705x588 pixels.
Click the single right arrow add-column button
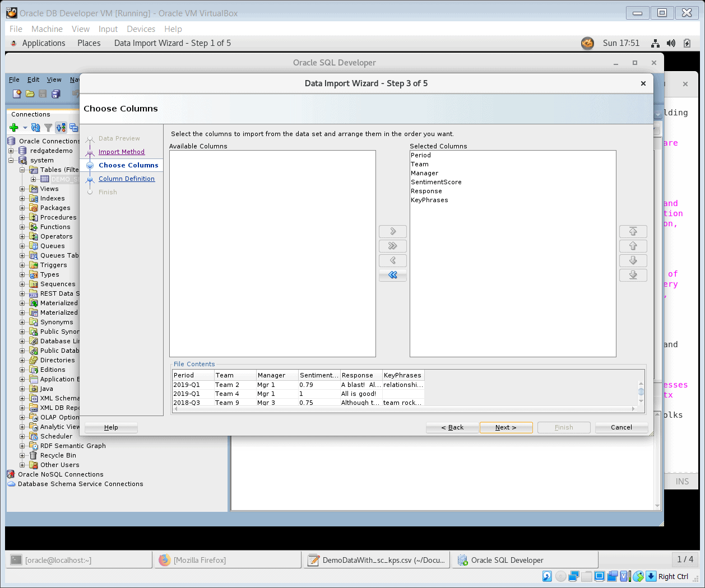click(x=393, y=231)
